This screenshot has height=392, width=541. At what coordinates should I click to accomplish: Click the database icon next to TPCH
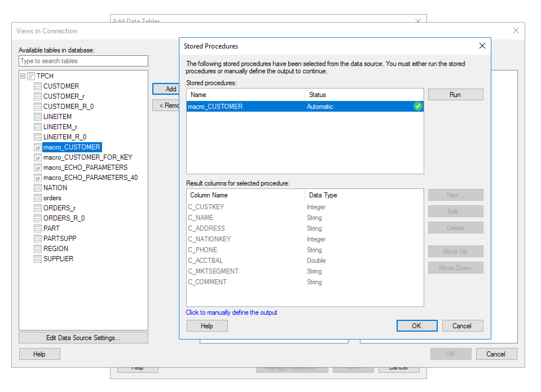pos(30,76)
